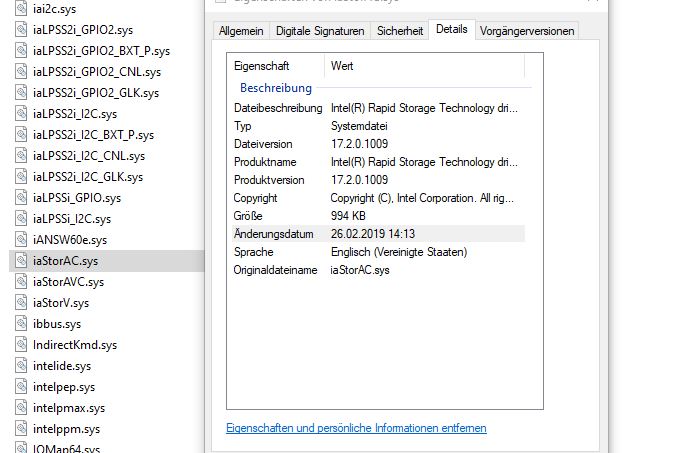Click the value Systemdatei
Viewport: 699px width, 453px height.
pos(359,126)
